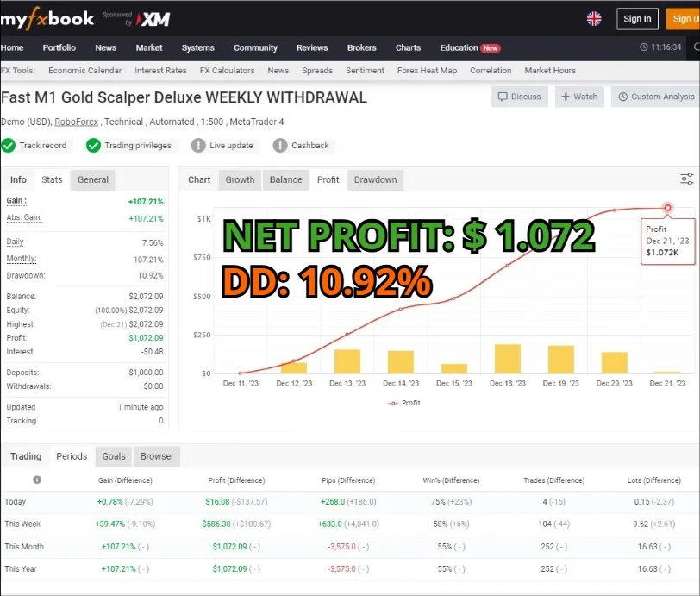Switch to the Stats tab
700x596 pixels.
pos(52,179)
